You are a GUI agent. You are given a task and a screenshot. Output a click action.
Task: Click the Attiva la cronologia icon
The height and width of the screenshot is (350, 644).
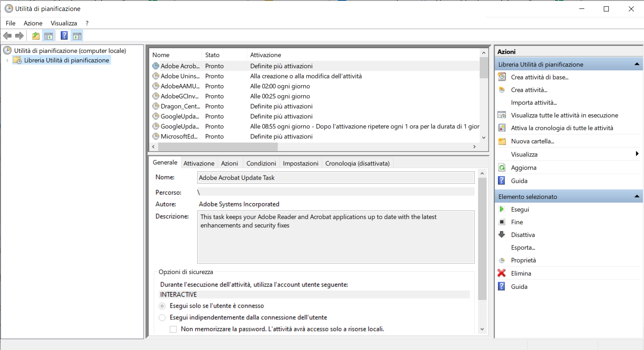pyautogui.click(x=502, y=128)
